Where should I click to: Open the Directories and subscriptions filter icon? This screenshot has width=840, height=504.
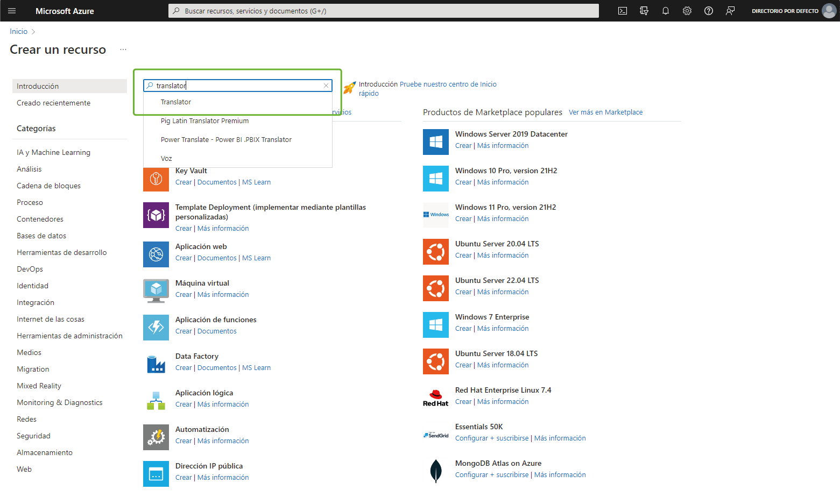pyautogui.click(x=644, y=11)
